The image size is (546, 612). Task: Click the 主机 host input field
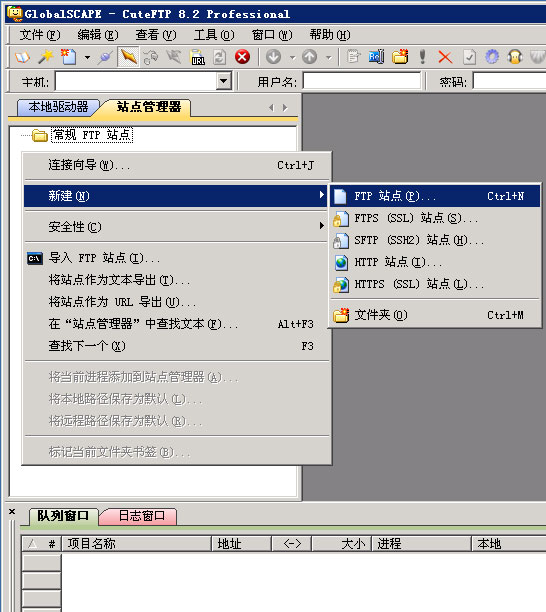pyautogui.click(x=137, y=81)
